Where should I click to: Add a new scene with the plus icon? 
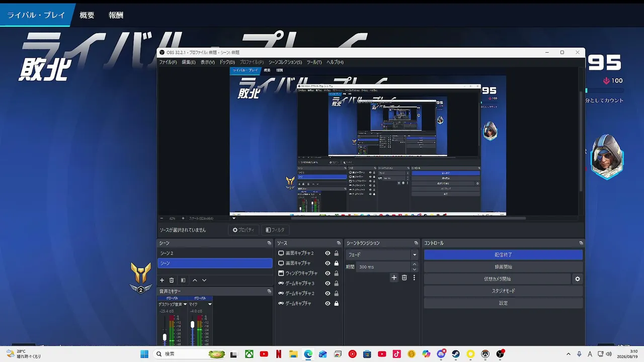(x=162, y=280)
